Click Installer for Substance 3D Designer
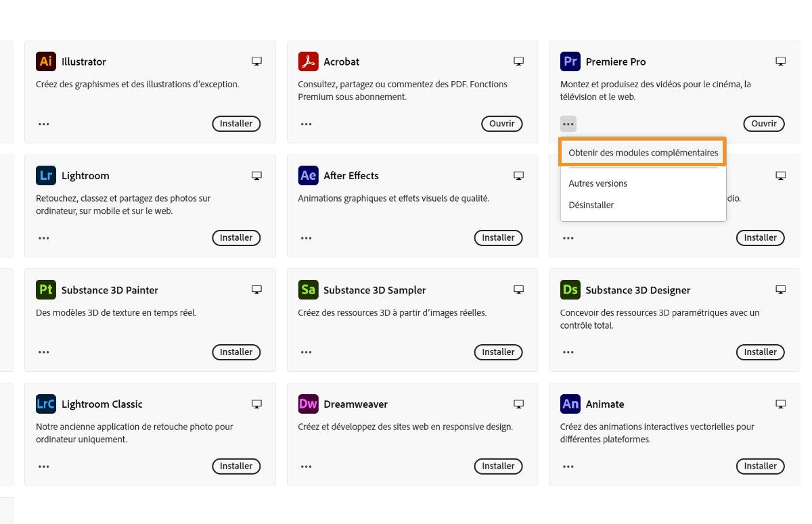The height and width of the screenshot is (524, 812). click(x=760, y=352)
